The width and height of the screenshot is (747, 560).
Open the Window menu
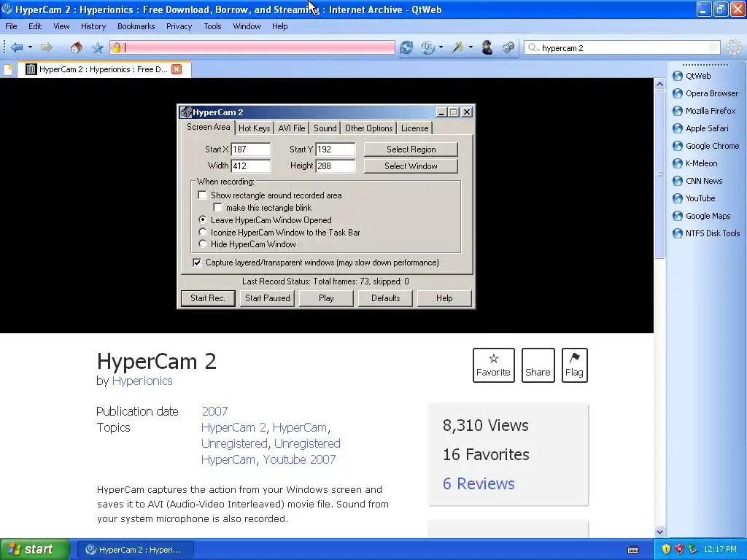tap(247, 26)
